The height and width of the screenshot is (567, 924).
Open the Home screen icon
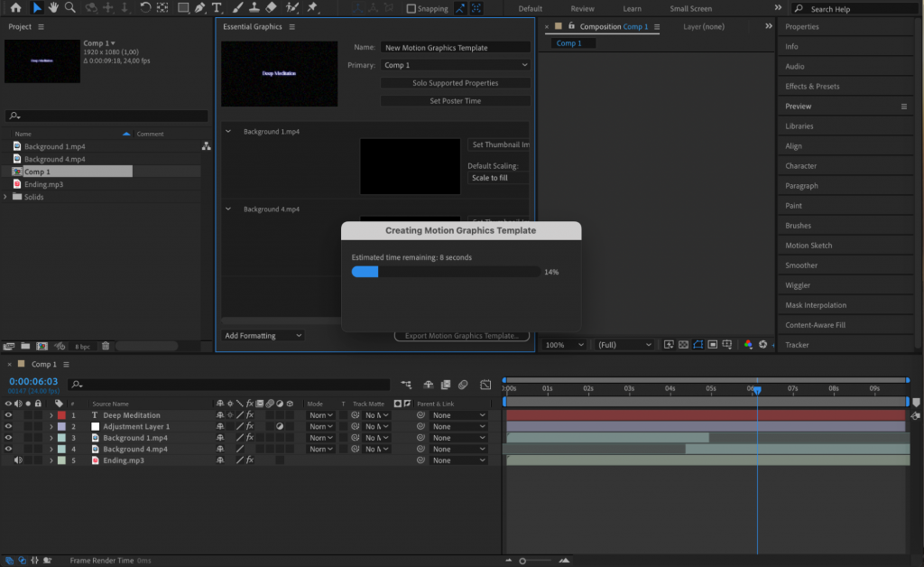pyautogui.click(x=15, y=10)
